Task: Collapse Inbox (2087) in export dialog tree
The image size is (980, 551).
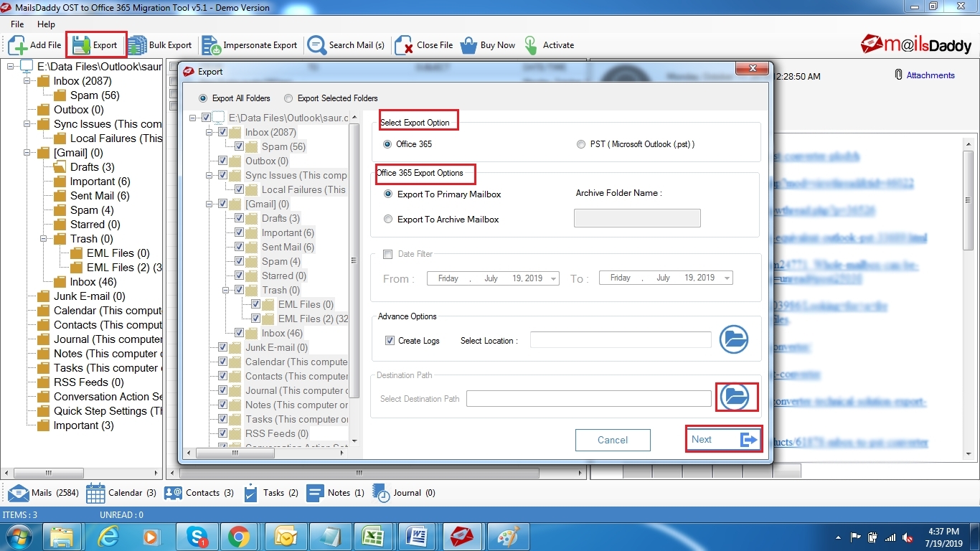Action: point(210,132)
